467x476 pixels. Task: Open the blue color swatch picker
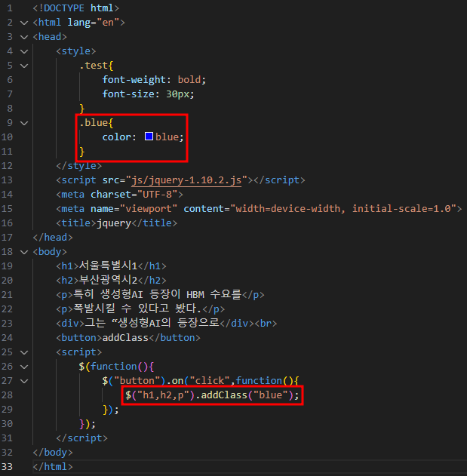[149, 137]
